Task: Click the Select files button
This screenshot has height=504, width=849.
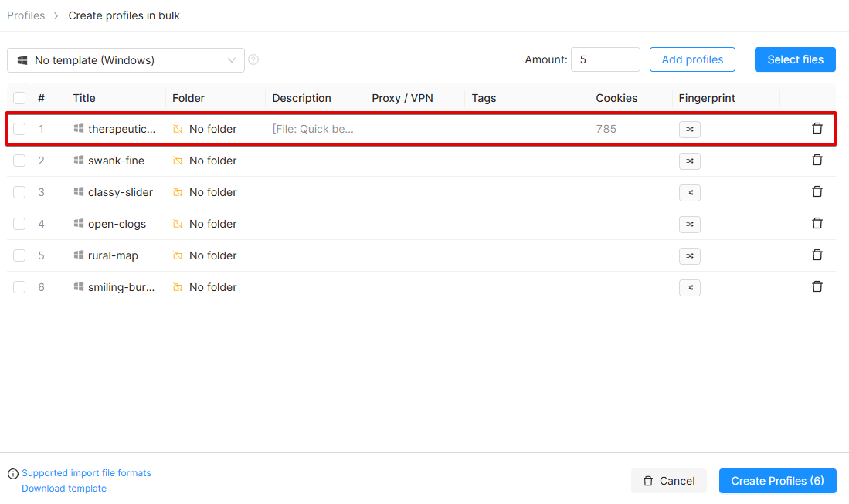Action: 795,59
